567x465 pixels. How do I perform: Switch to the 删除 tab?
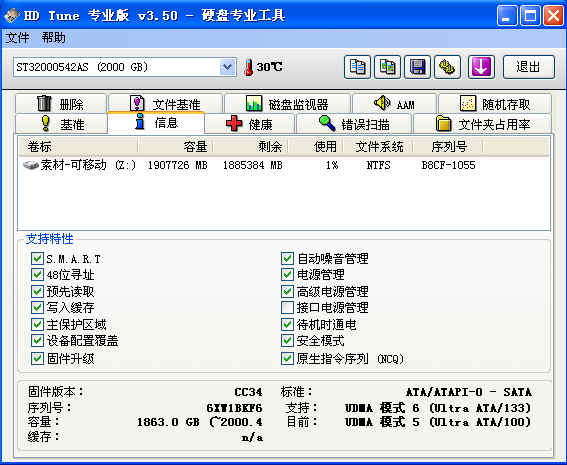[61, 104]
